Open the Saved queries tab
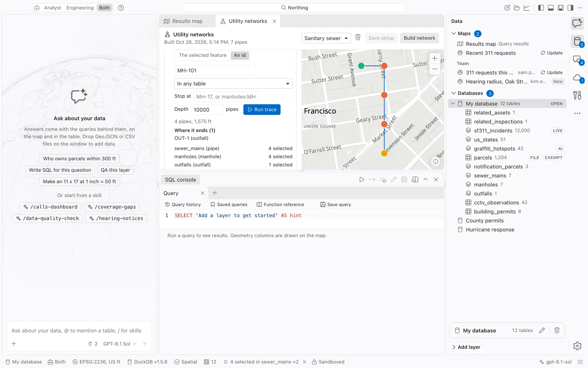The image size is (588, 368). (x=229, y=204)
